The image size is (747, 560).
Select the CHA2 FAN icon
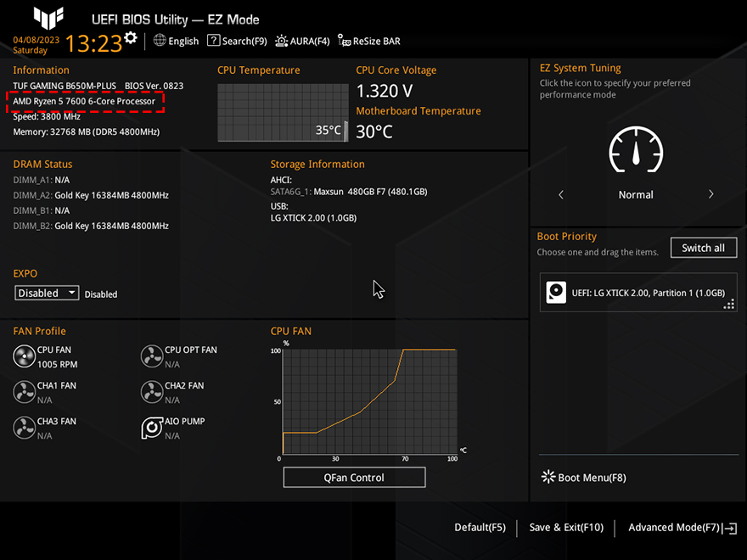[152, 392]
